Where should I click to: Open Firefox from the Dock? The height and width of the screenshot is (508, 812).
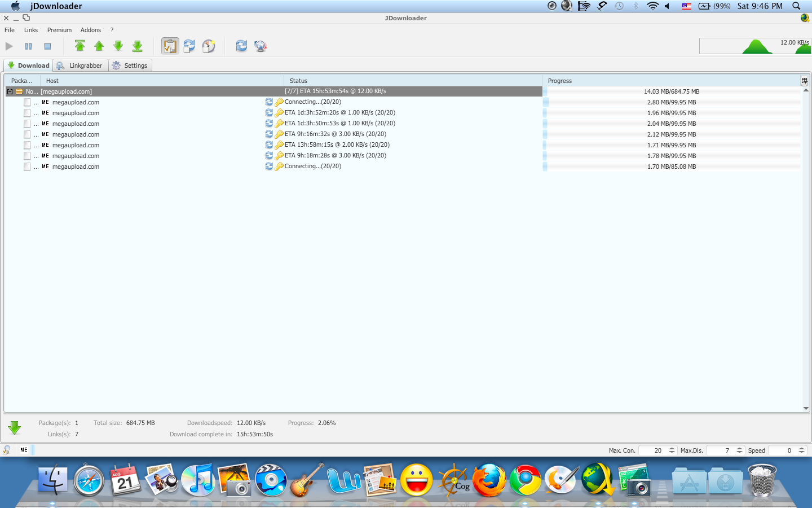point(489,480)
